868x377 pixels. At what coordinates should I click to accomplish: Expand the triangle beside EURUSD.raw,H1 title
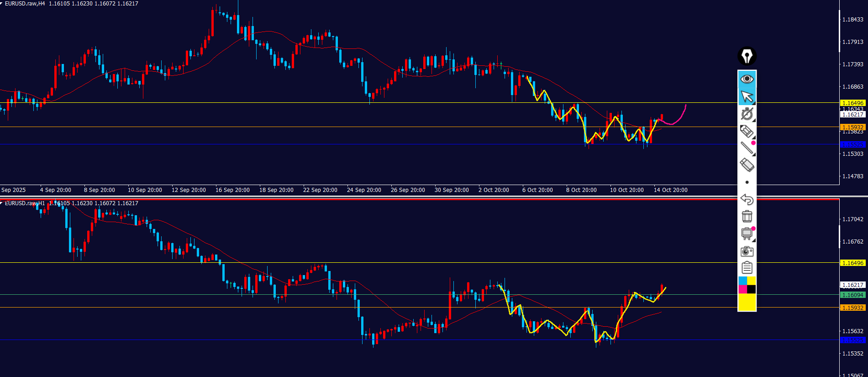(x=2, y=203)
